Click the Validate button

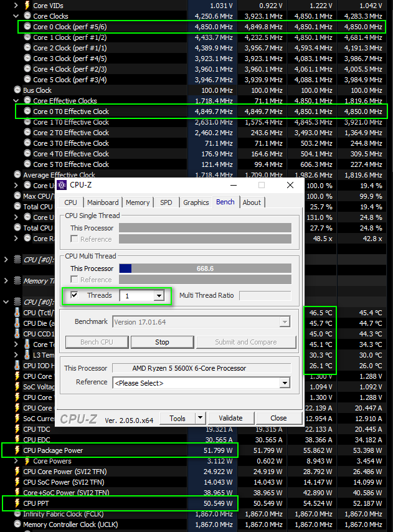click(x=230, y=418)
